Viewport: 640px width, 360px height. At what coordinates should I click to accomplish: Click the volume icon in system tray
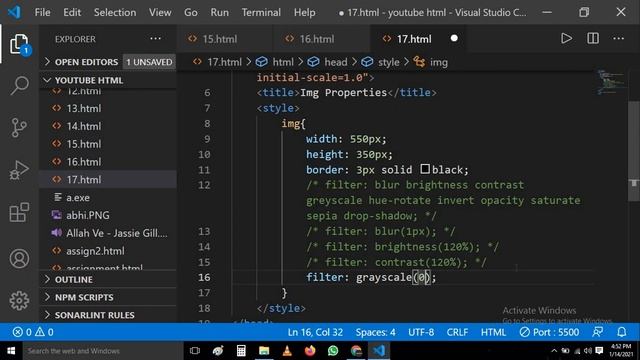click(x=588, y=351)
